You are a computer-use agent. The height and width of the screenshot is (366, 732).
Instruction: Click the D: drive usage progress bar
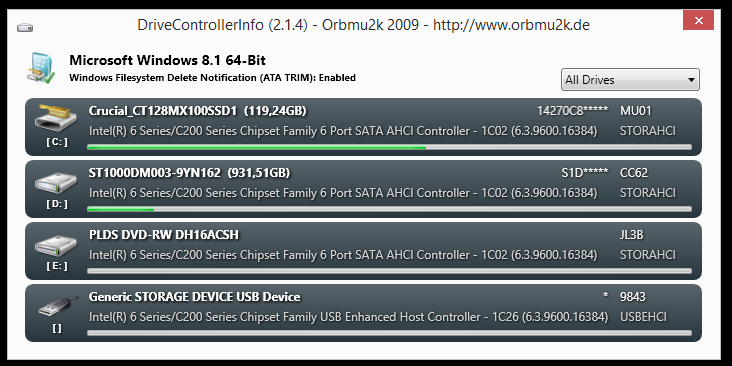389,209
